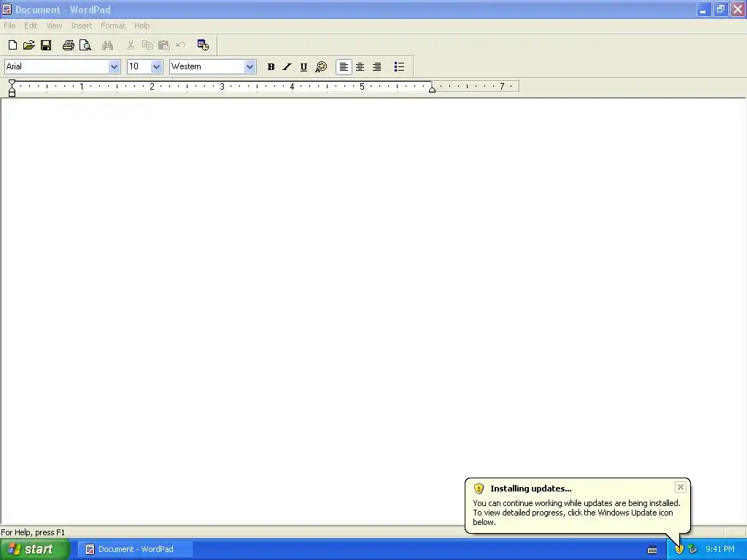Screen dimensions: 747x560
Task: Toggle Bold formatting
Action: pyautogui.click(x=271, y=66)
